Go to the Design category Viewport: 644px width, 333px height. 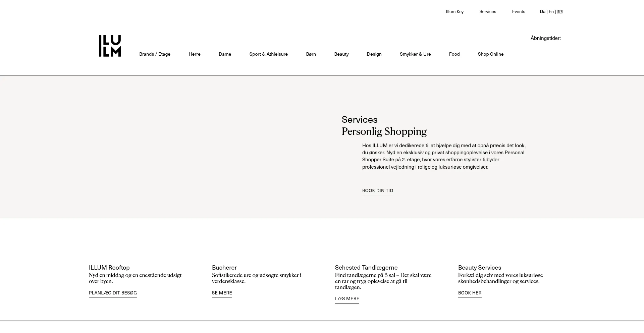coord(374,54)
